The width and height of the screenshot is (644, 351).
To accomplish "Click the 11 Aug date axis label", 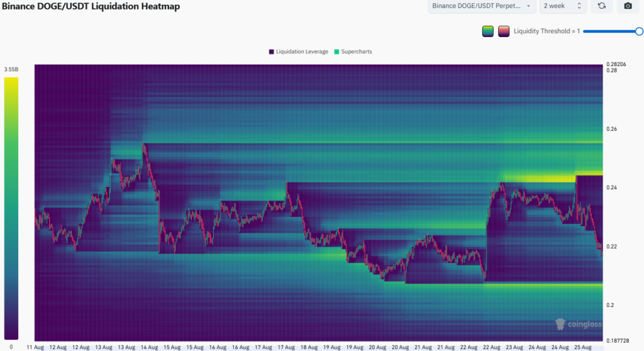I will point(35,347).
